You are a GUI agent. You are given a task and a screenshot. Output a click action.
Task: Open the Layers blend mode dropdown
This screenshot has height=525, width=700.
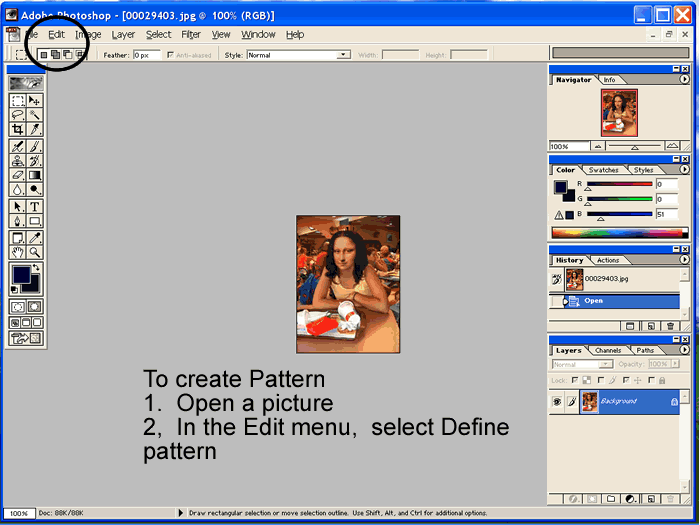click(605, 364)
